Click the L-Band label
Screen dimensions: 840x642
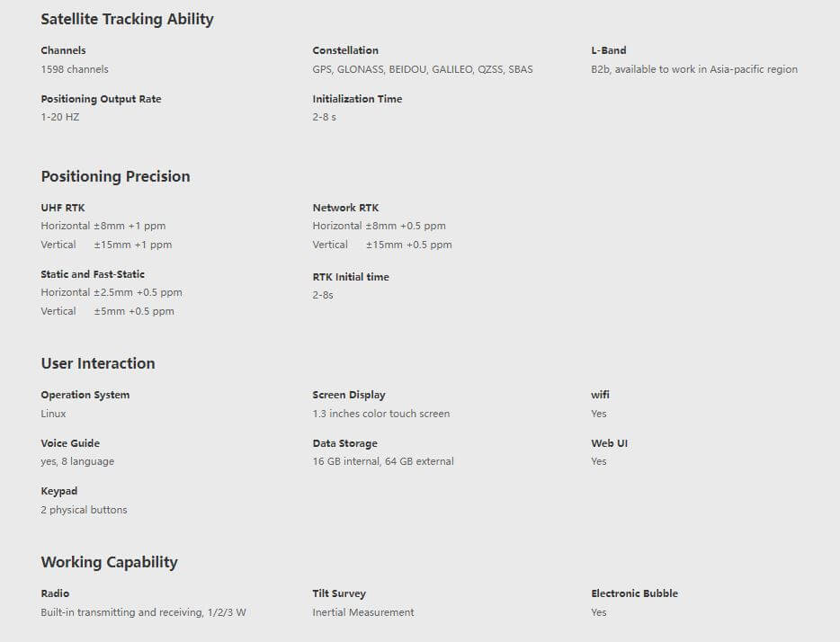[609, 50]
